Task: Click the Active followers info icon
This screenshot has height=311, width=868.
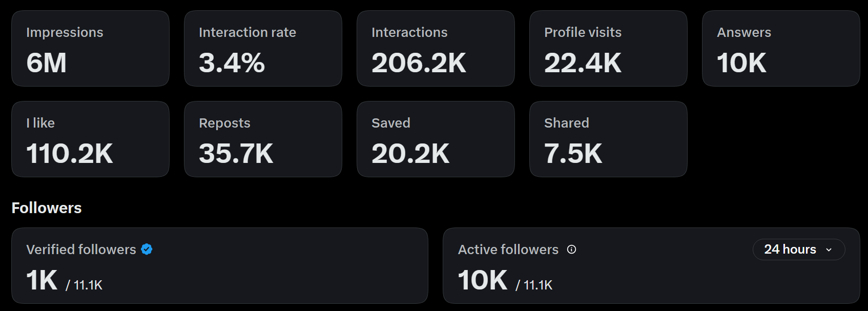Action: point(571,250)
